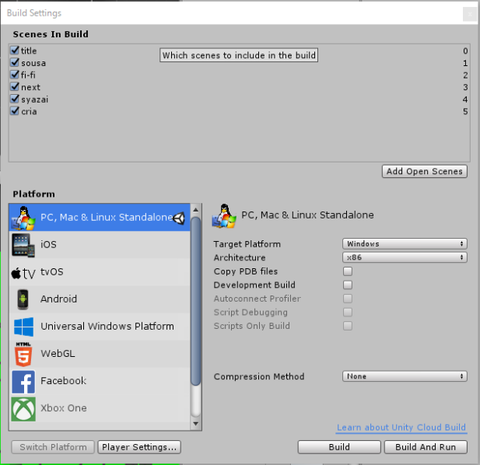Select the sousa scene name in list

click(x=33, y=63)
